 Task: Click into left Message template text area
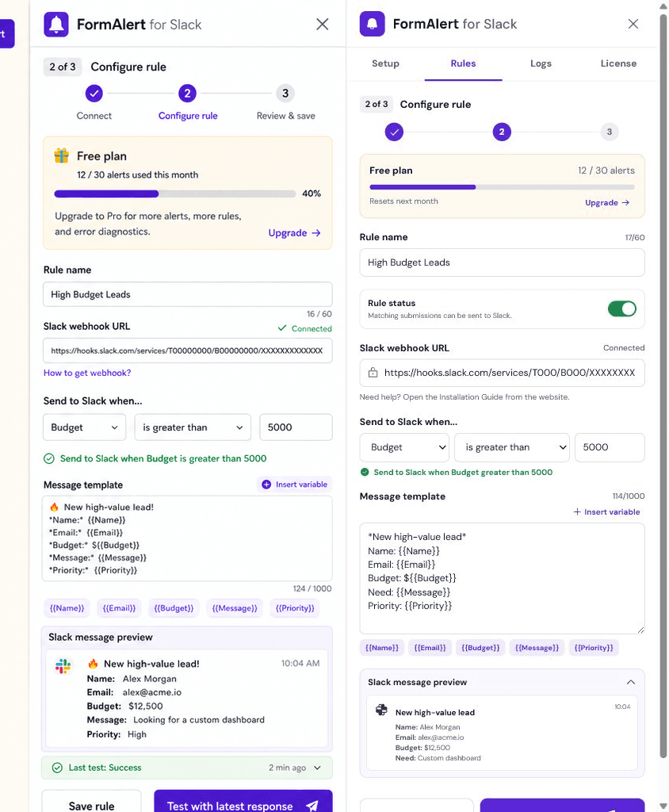tap(187, 538)
